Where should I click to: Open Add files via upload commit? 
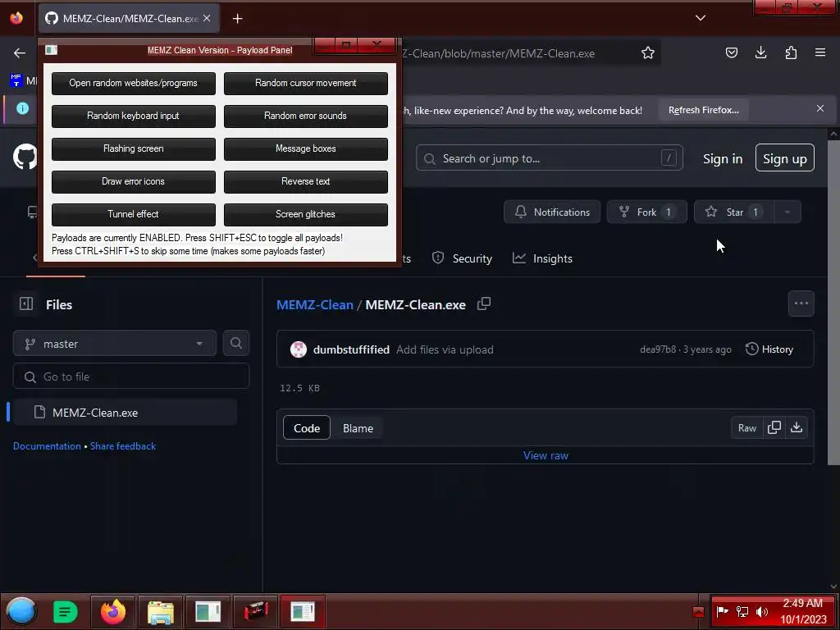445,349
